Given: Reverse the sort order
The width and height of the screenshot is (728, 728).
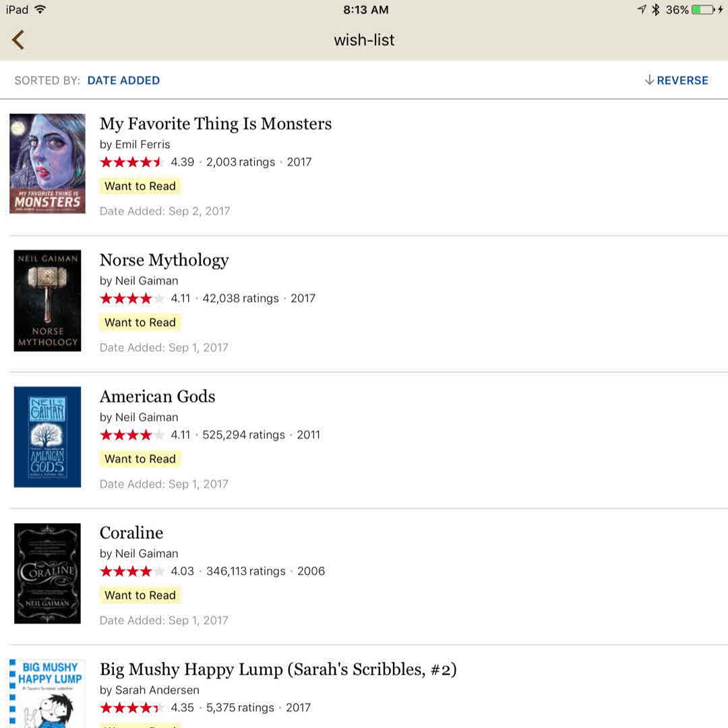Looking at the screenshot, I should 676,80.
